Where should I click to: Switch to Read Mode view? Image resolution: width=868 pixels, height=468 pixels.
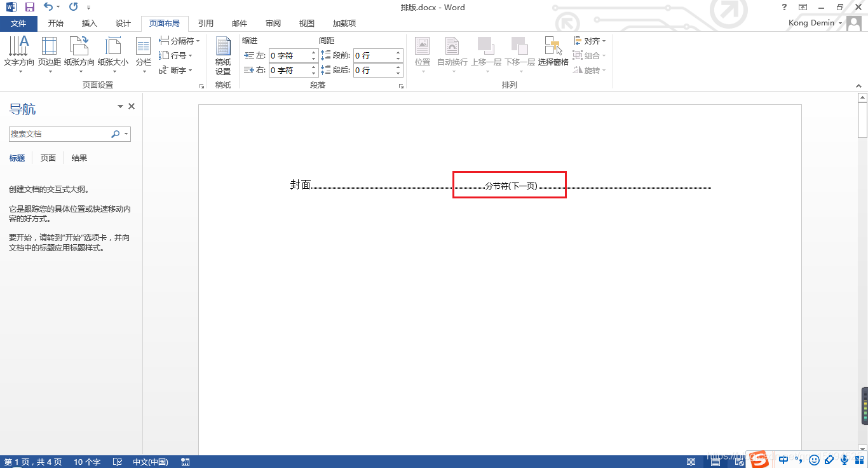point(691,461)
